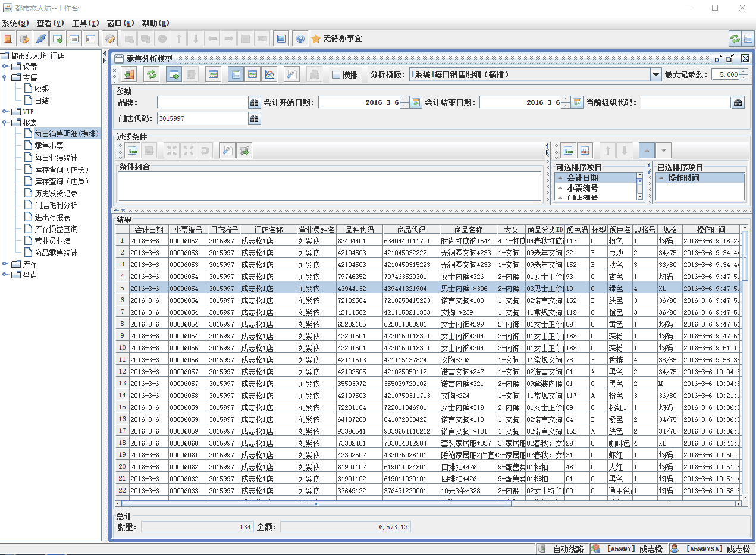The image size is (756, 555).
Task: Click the chart view icon in analysis toolbar
Action: tap(270, 74)
